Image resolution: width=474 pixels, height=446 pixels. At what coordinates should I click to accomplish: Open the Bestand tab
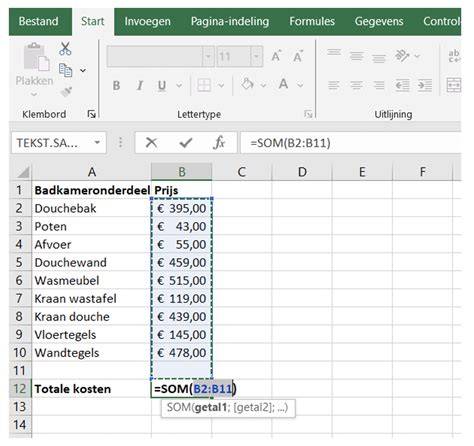pos(39,21)
